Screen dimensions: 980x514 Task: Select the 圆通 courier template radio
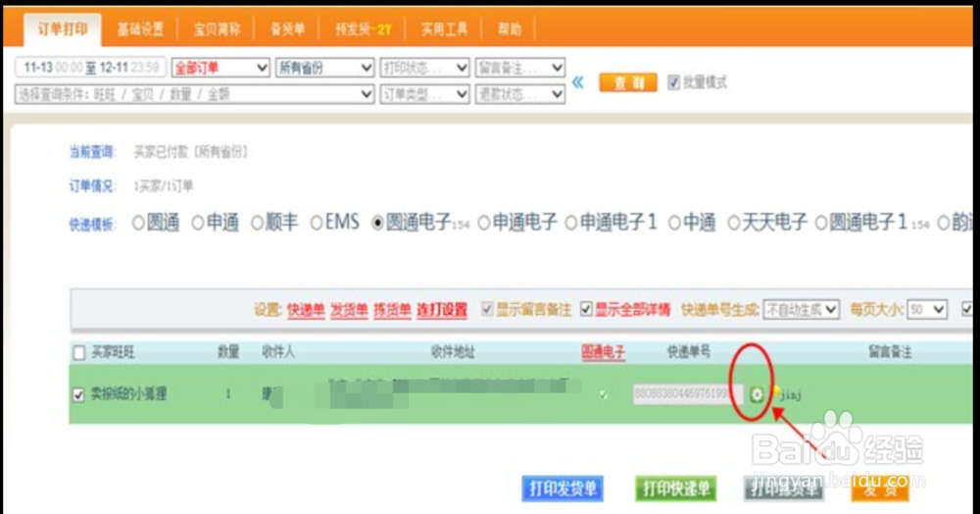139,224
